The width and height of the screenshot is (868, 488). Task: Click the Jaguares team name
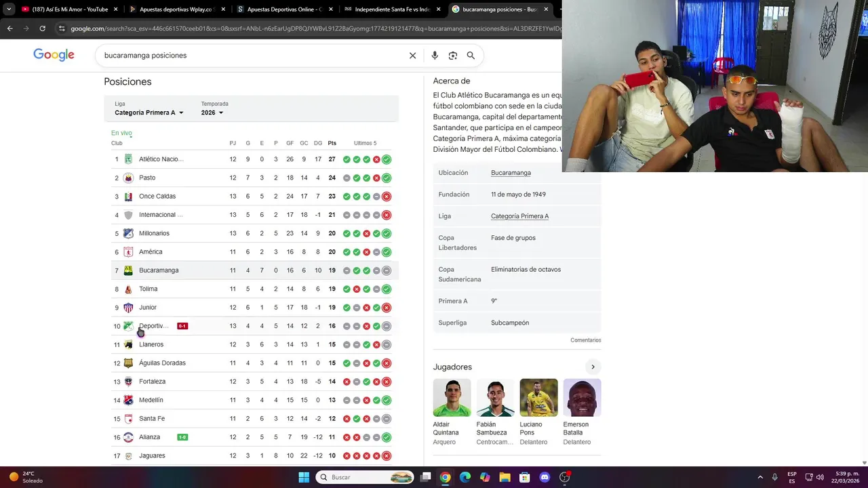152,455
